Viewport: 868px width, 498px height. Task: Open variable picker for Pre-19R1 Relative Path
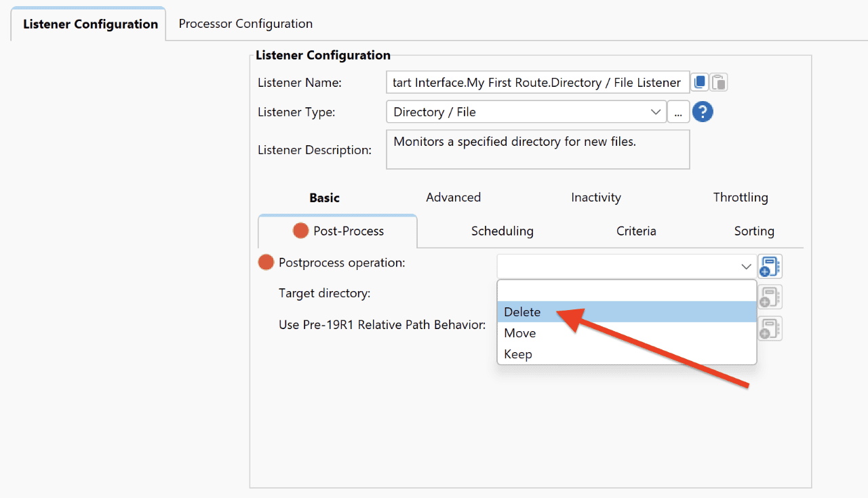(x=770, y=328)
